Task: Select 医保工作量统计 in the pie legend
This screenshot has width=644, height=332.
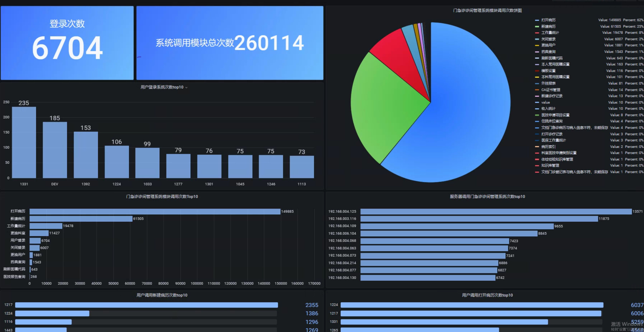Action: tap(554, 140)
